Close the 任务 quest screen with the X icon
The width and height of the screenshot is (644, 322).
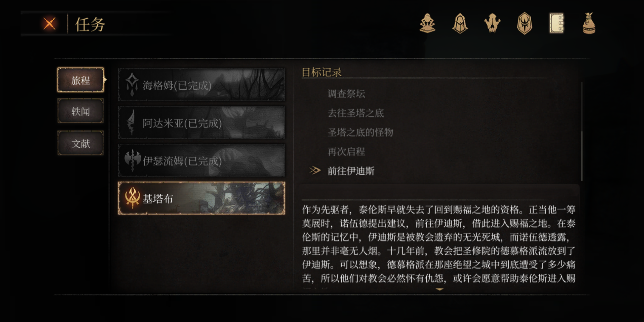pyautogui.click(x=49, y=24)
